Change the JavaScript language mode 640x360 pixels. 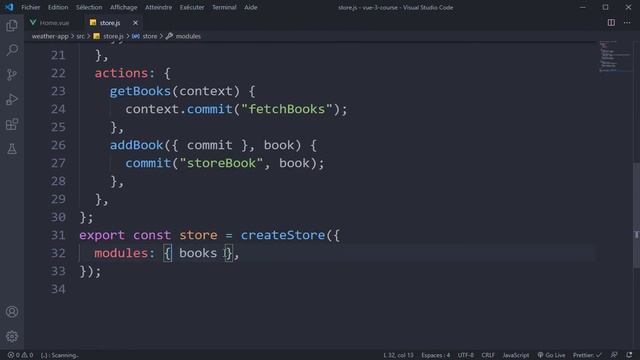point(516,355)
